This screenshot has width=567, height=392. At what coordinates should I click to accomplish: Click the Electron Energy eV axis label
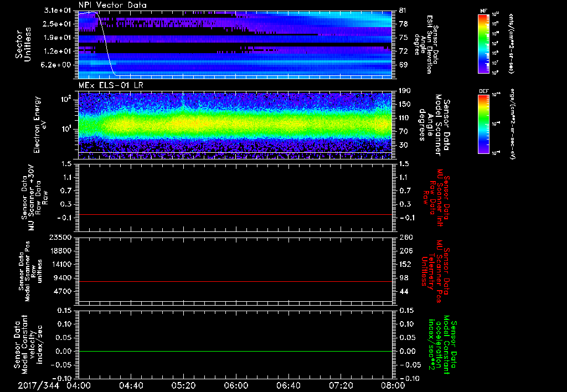[x=40, y=125]
